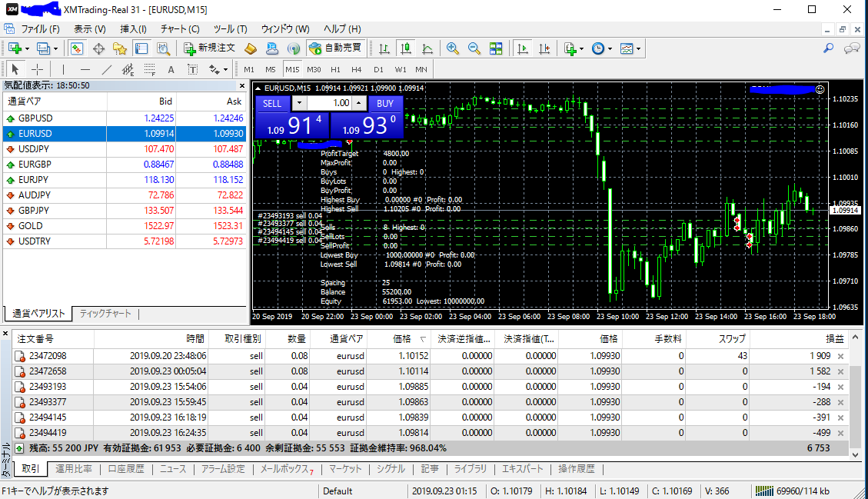The height and width of the screenshot is (499, 868).
Task: Zoom out on the chart
Action: click(474, 48)
